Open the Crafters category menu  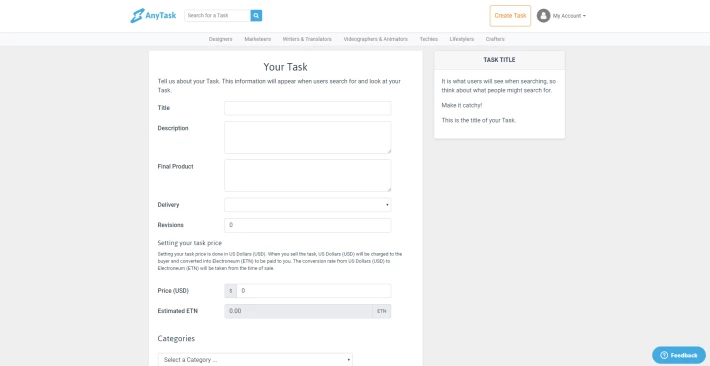(495, 39)
